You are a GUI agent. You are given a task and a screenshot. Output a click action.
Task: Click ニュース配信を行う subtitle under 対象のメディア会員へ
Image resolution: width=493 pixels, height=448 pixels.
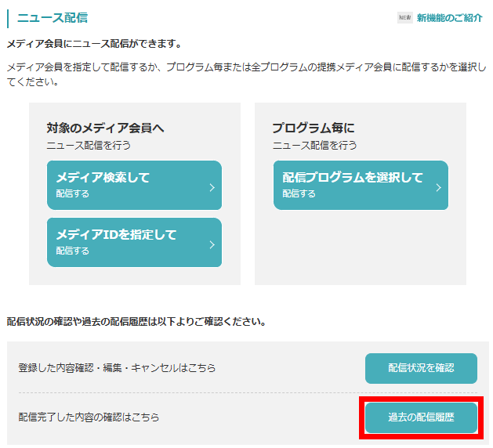[x=89, y=145]
